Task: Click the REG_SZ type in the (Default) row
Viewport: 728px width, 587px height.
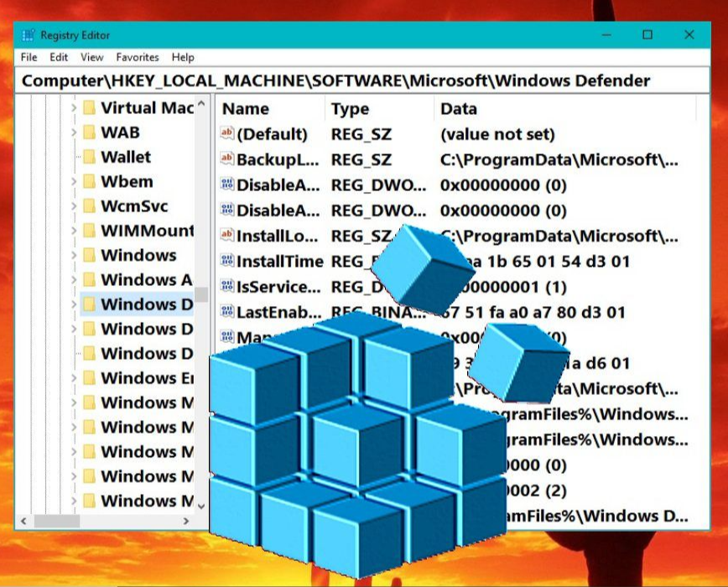Action: click(361, 134)
